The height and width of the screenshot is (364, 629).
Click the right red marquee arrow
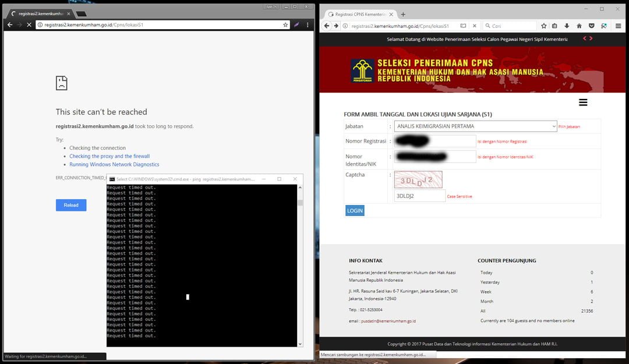coord(591,38)
